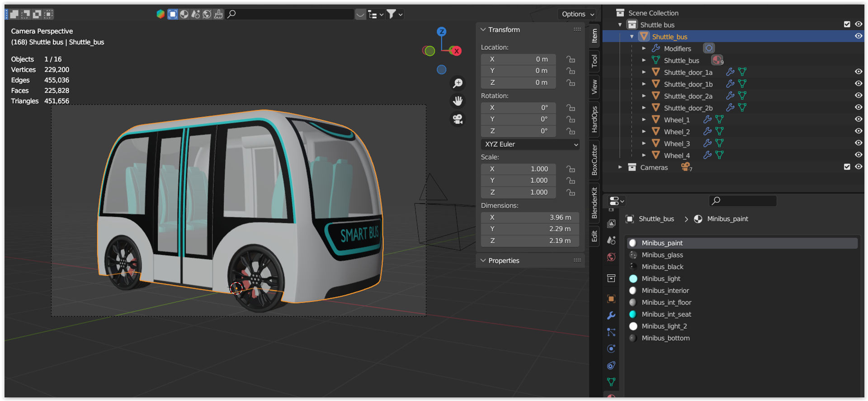
Task: Open the Physics properties tab icon
Action: tap(611, 349)
